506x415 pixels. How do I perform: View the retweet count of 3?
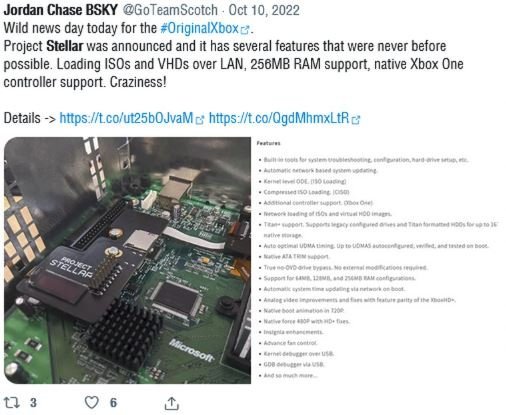33,403
